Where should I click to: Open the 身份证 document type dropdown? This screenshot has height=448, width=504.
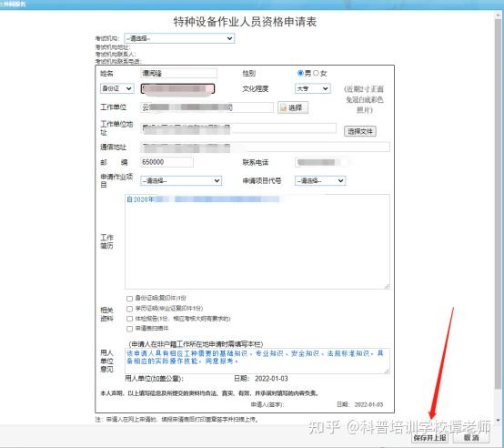point(117,88)
